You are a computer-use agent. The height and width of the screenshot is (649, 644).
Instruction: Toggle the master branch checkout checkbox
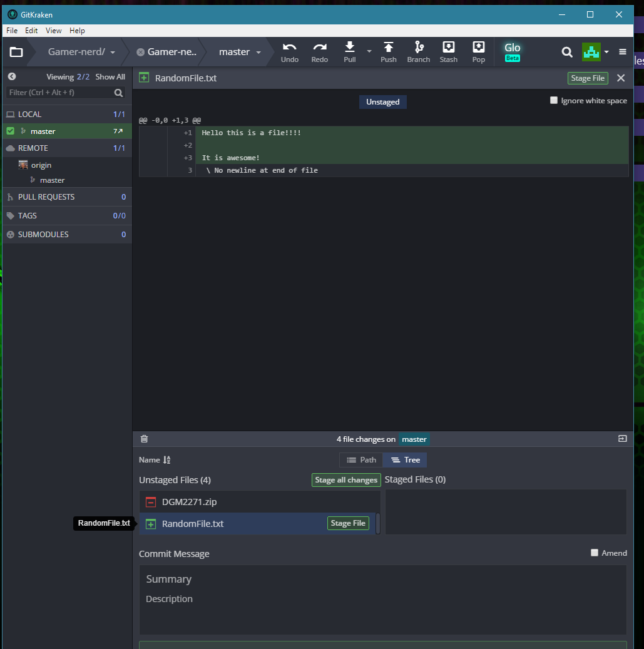(11, 131)
